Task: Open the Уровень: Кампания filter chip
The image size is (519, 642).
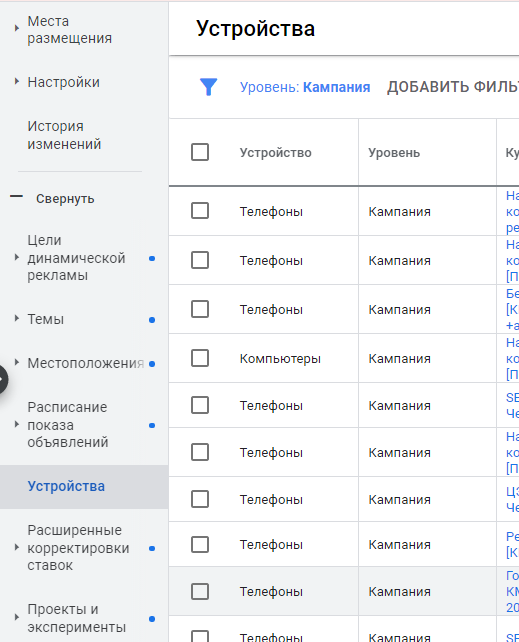Action: pyautogui.click(x=305, y=87)
